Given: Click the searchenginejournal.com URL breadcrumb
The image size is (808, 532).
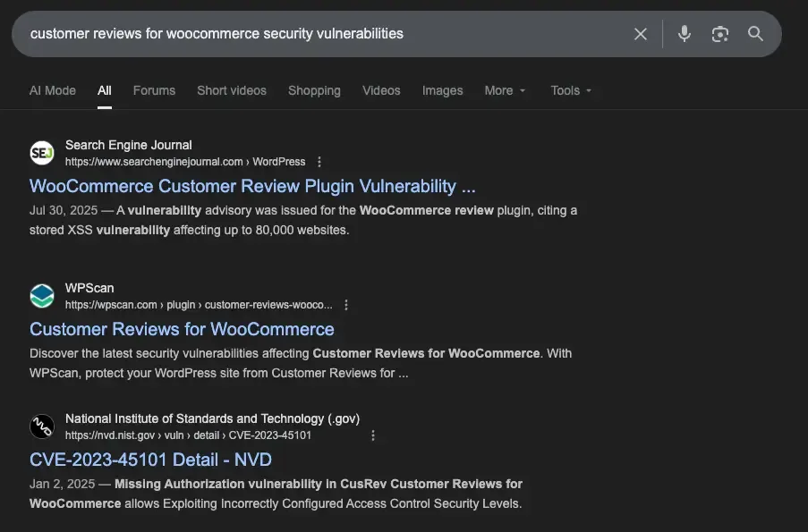Looking at the screenshot, I should point(185,162).
